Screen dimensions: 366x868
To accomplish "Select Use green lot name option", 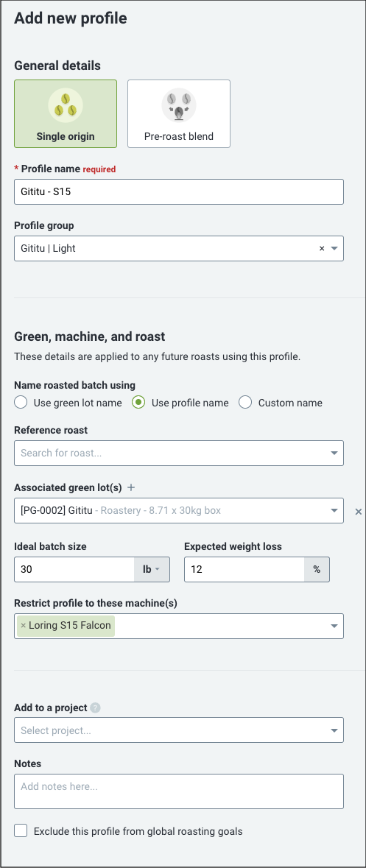I will (21, 403).
